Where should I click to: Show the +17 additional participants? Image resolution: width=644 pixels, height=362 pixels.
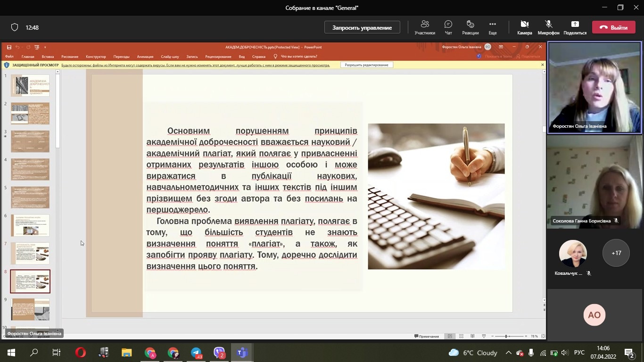click(616, 253)
